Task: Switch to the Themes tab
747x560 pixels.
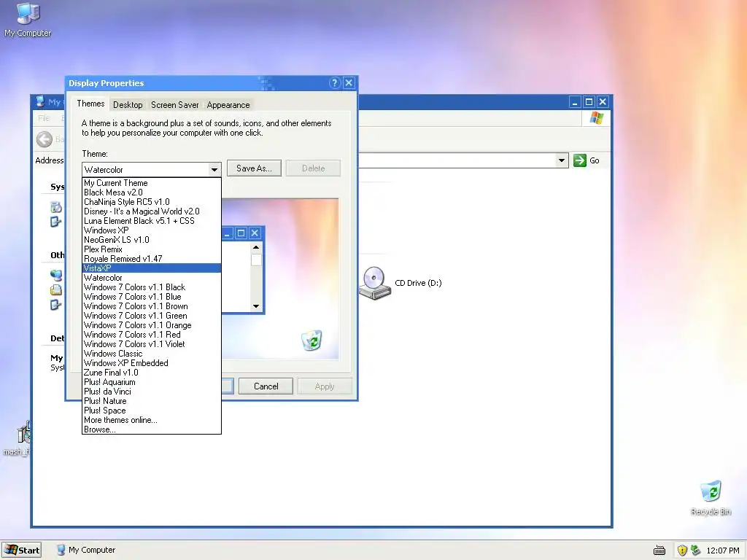Action: pos(90,104)
